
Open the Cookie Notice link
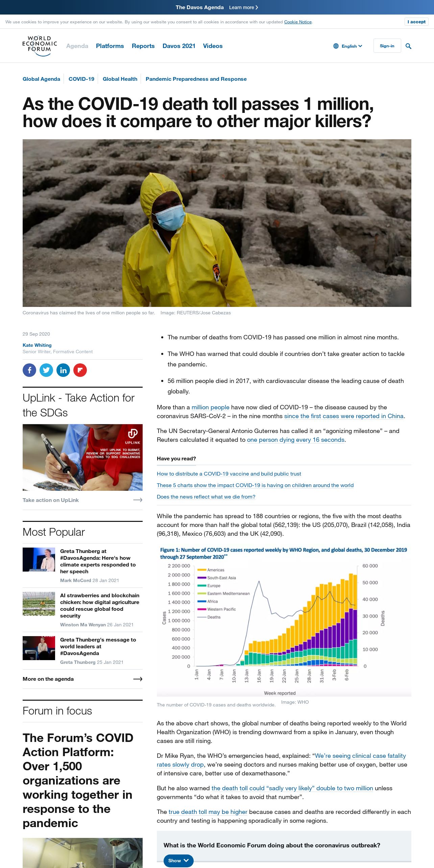pos(298,22)
